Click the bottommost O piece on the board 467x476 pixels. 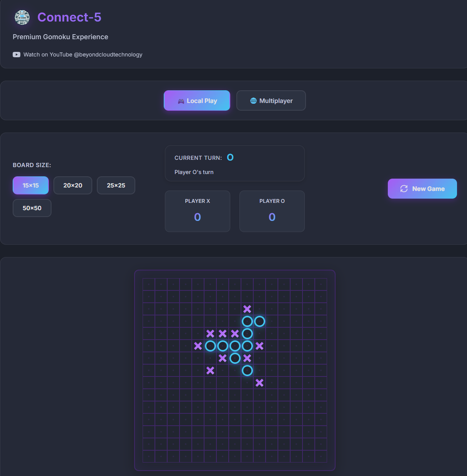click(247, 370)
